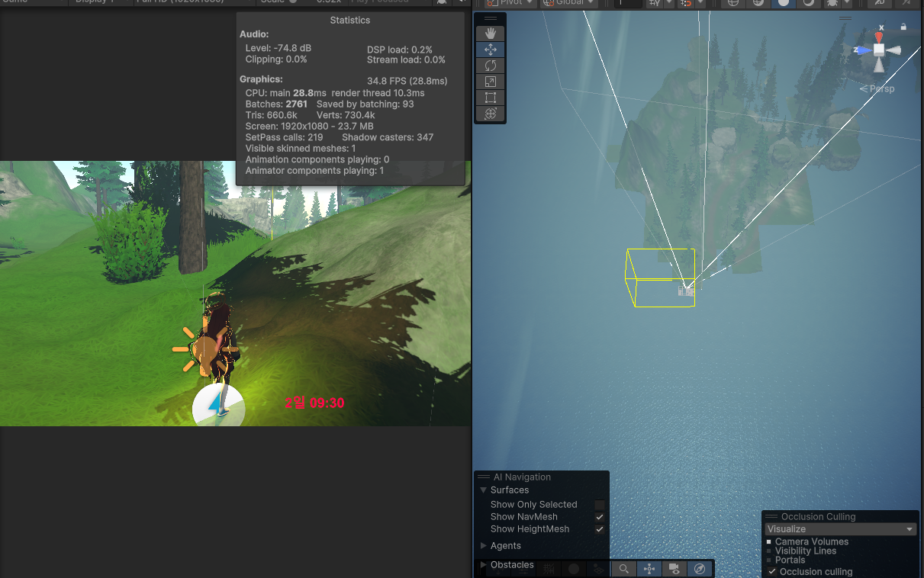Expand the Agents section
Image resolution: width=924 pixels, height=578 pixels.
point(483,546)
